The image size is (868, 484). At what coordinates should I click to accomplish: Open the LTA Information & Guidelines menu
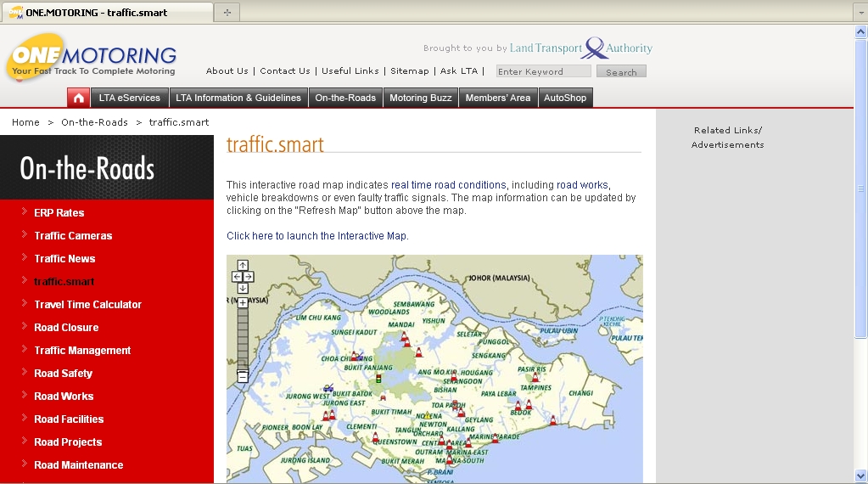(238, 98)
